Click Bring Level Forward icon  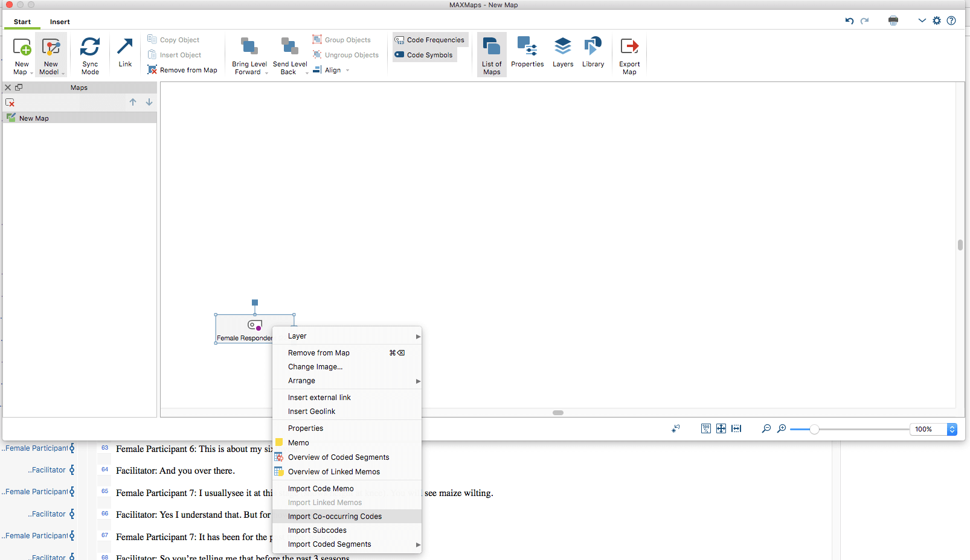pos(249,46)
